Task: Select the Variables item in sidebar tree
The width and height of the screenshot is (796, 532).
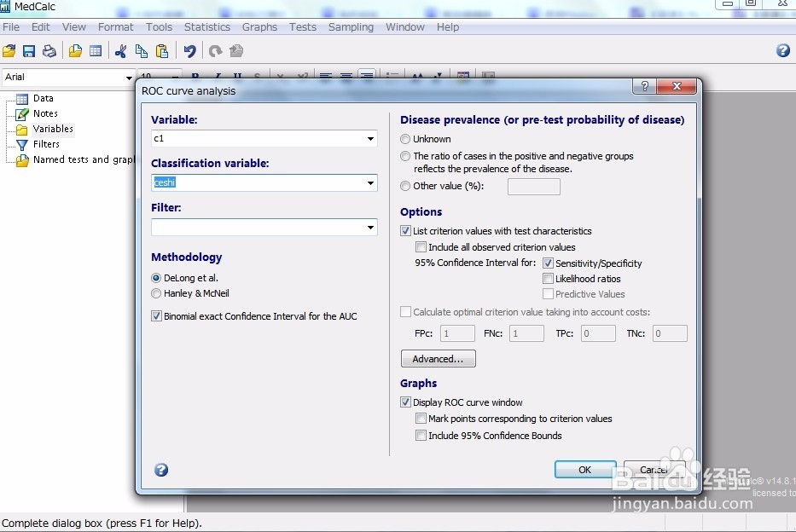Action: tap(53, 129)
